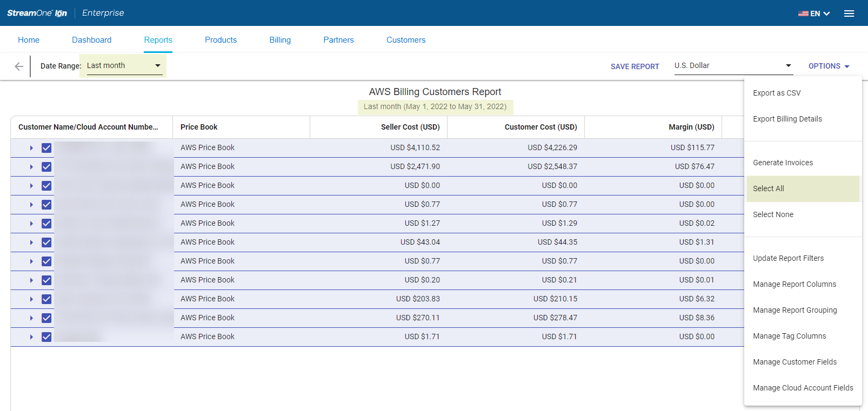Expand the row with customer cost $210.15
The width and height of the screenshot is (868, 411).
coord(31,299)
